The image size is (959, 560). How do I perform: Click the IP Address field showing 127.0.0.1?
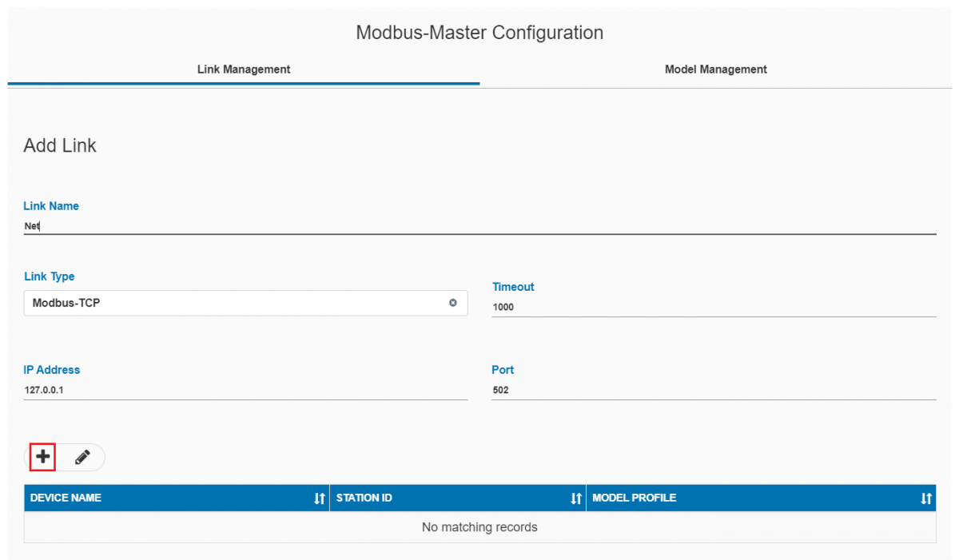pyautogui.click(x=240, y=389)
